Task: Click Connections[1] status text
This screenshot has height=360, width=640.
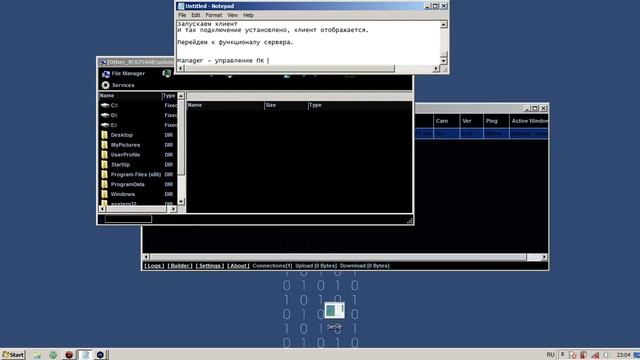Action: [x=272, y=266]
